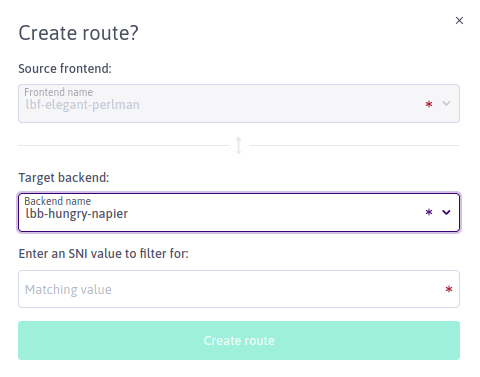Click the Backend name field label
480x377 pixels.
[x=58, y=201]
